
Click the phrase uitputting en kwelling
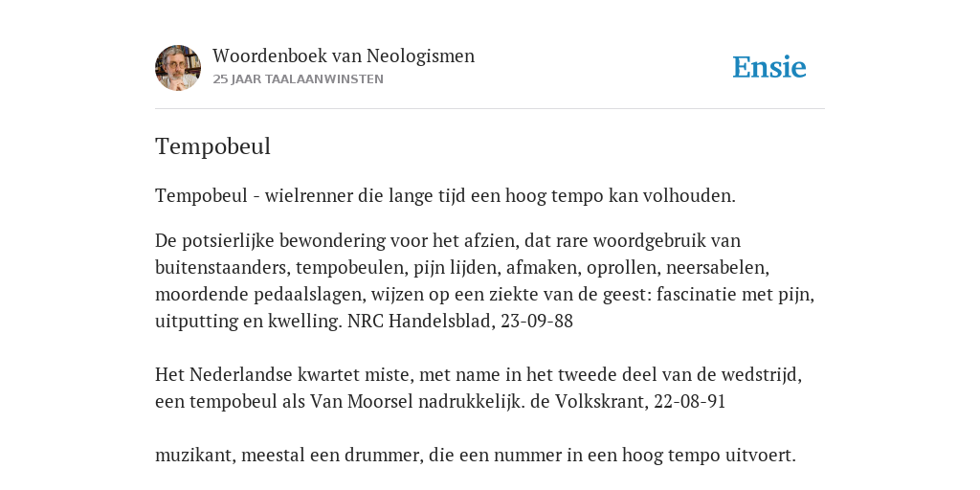pyautogui.click(x=249, y=321)
